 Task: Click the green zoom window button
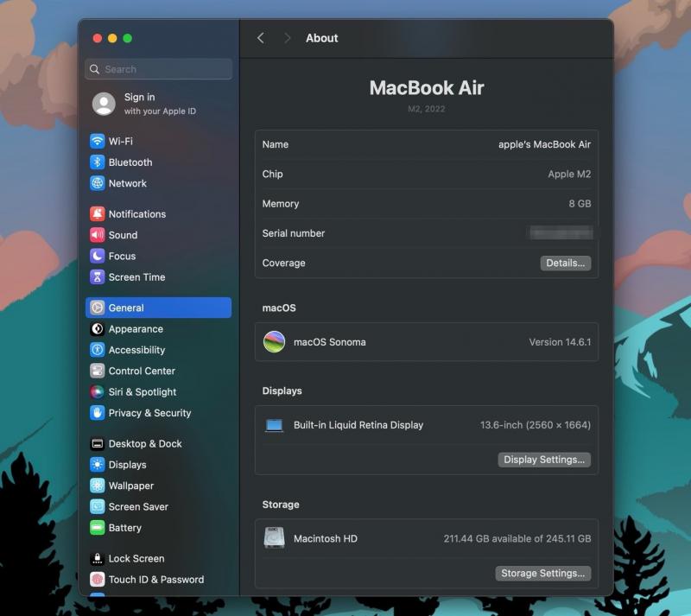(x=127, y=38)
